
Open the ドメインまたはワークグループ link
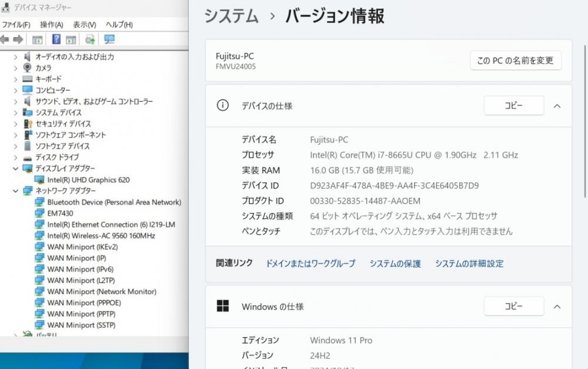[x=310, y=264]
